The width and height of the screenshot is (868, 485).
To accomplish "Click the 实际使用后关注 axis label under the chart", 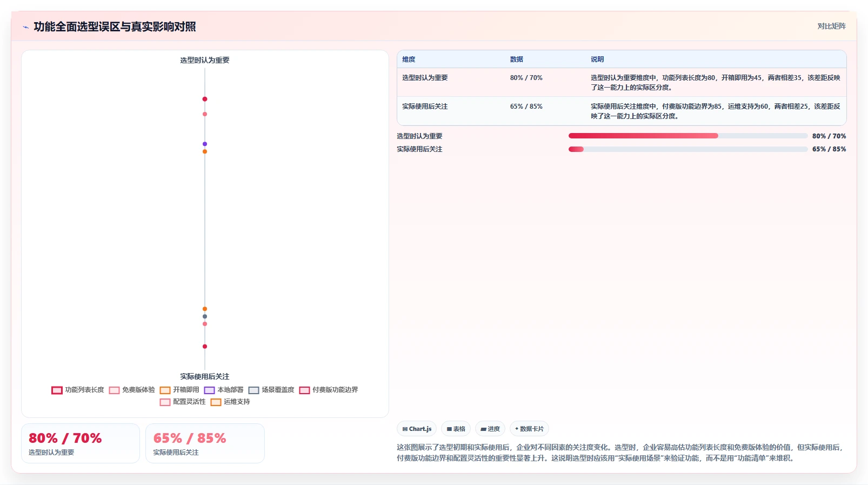I will 205,376.
